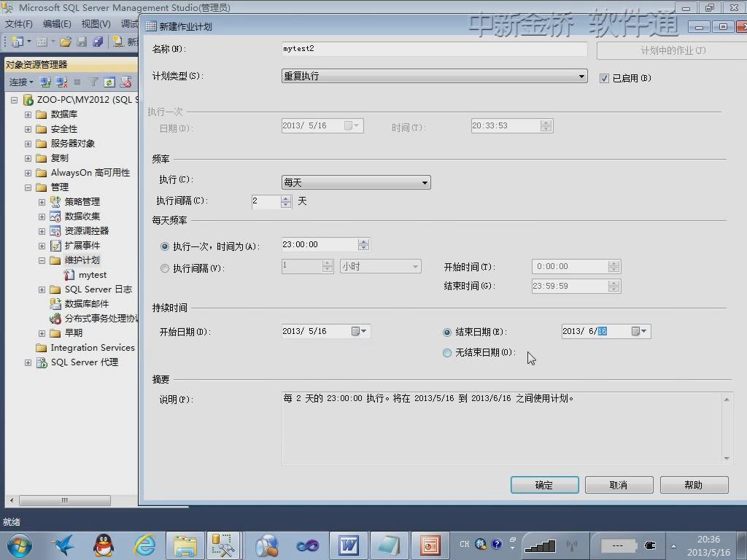This screenshot has height=560, width=747.
Task: Click the 扩展事件 extended events icon
Action: coord(55,246)
